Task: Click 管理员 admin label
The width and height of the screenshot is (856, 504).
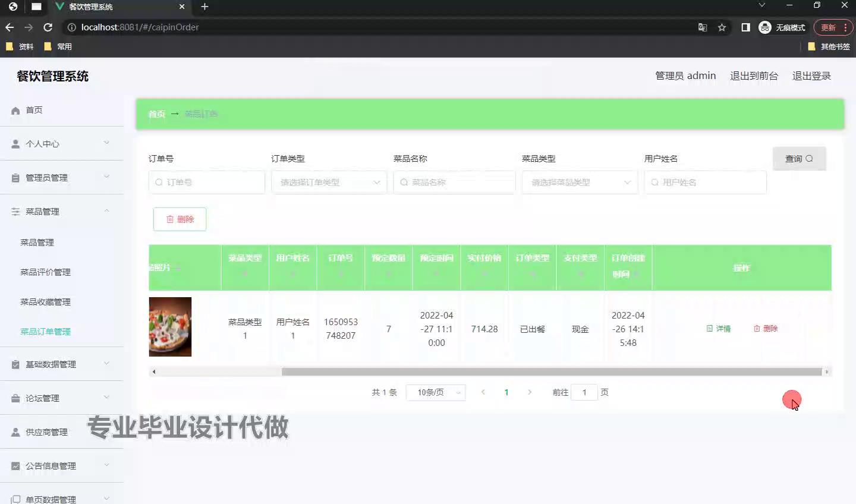Action: [685, 76]
